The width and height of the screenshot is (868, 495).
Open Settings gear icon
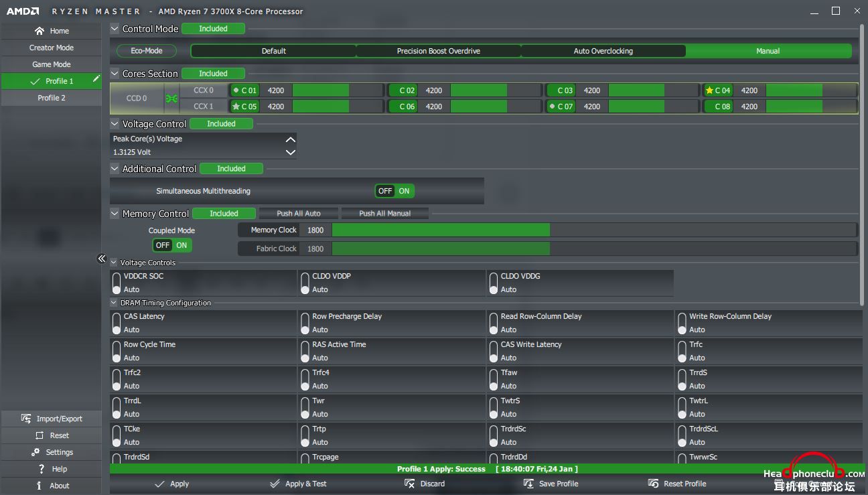tap(35, 452)
